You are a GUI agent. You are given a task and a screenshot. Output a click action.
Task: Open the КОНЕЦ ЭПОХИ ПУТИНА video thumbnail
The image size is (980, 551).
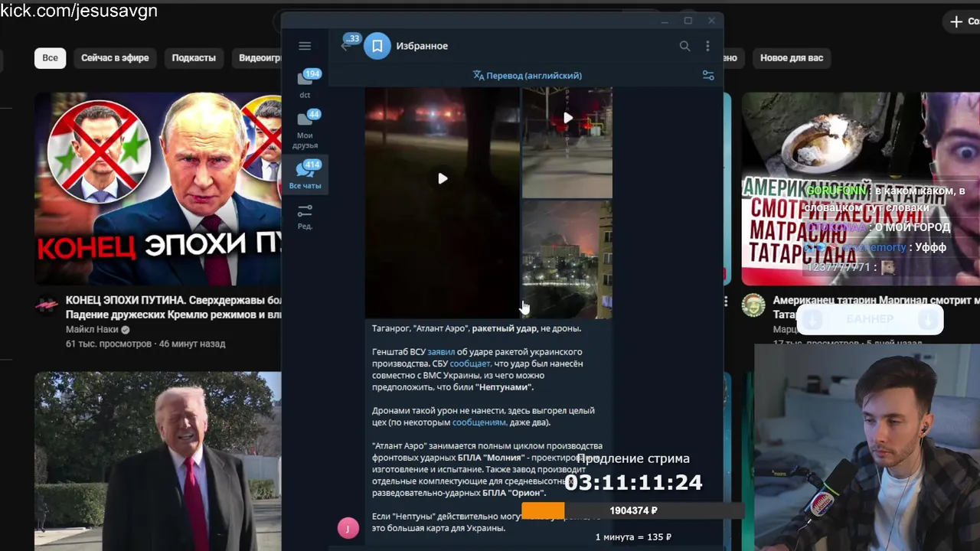click(158, 188)
